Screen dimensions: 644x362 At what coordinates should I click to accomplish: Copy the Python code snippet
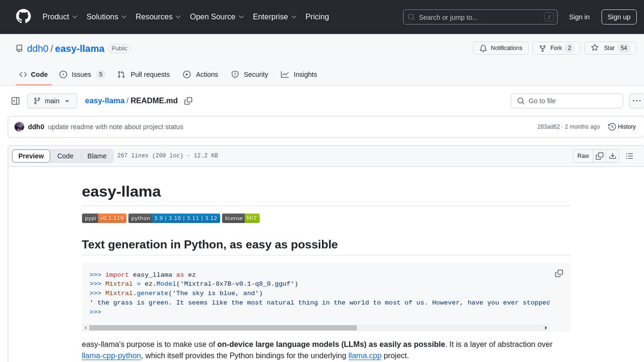click(559, 273)
